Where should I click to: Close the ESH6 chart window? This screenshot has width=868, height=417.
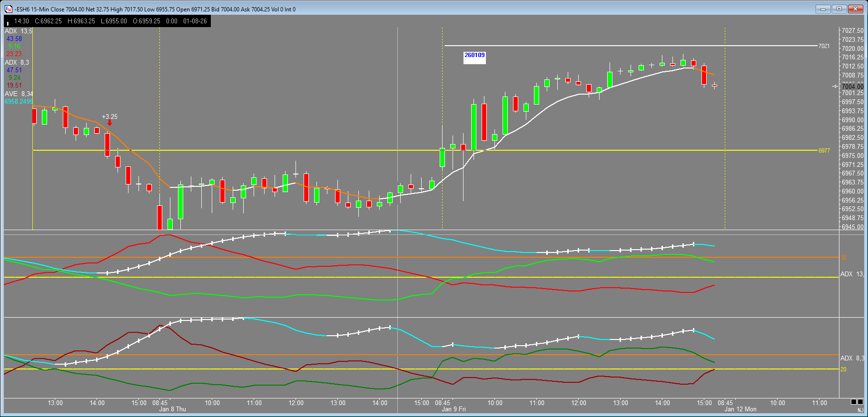855,9
